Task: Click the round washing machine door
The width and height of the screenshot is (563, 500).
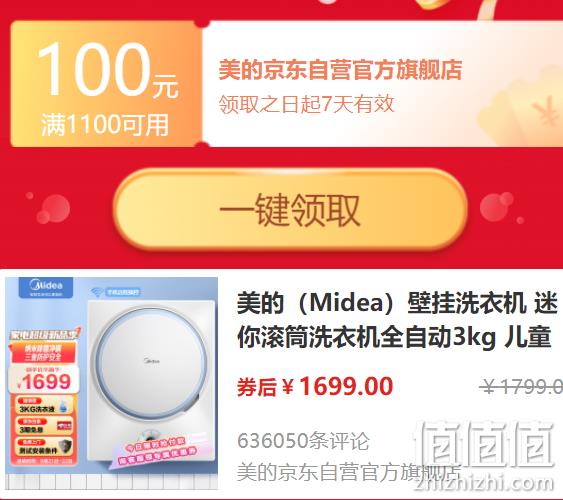Action: click(x=152, y=362)
